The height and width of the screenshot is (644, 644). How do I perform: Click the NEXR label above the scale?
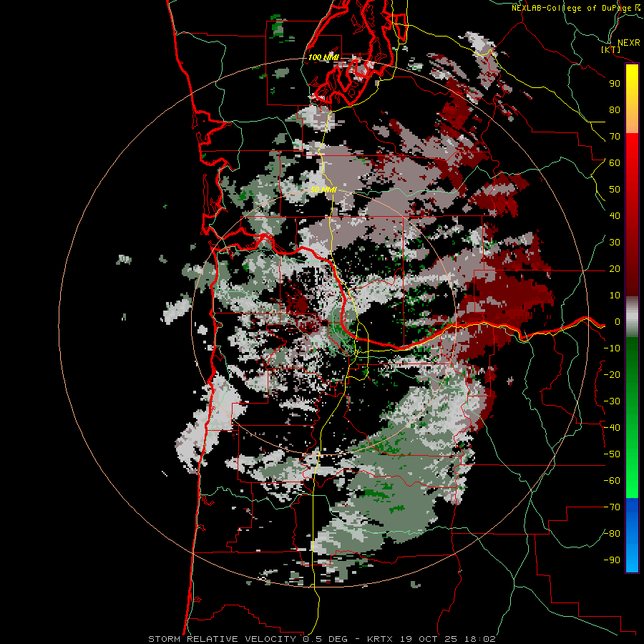tap(629, 43)
